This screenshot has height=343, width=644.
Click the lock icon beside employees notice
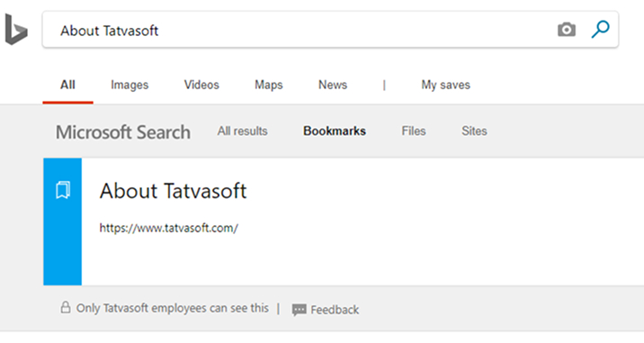coord(66,307)
